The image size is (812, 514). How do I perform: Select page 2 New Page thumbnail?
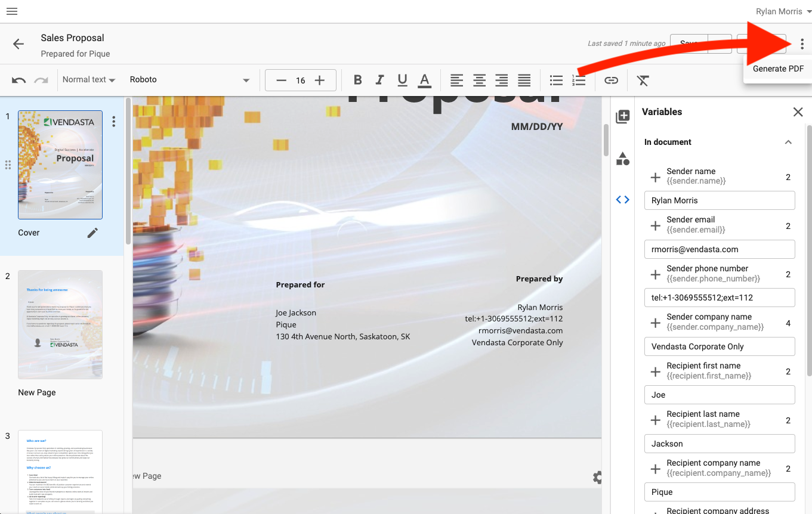point(60,324)
